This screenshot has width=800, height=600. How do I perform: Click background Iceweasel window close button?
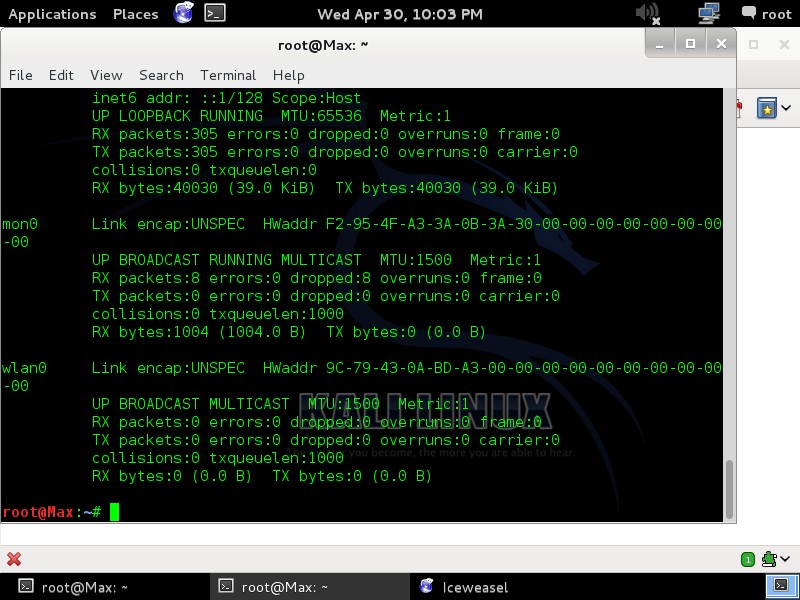785,44
